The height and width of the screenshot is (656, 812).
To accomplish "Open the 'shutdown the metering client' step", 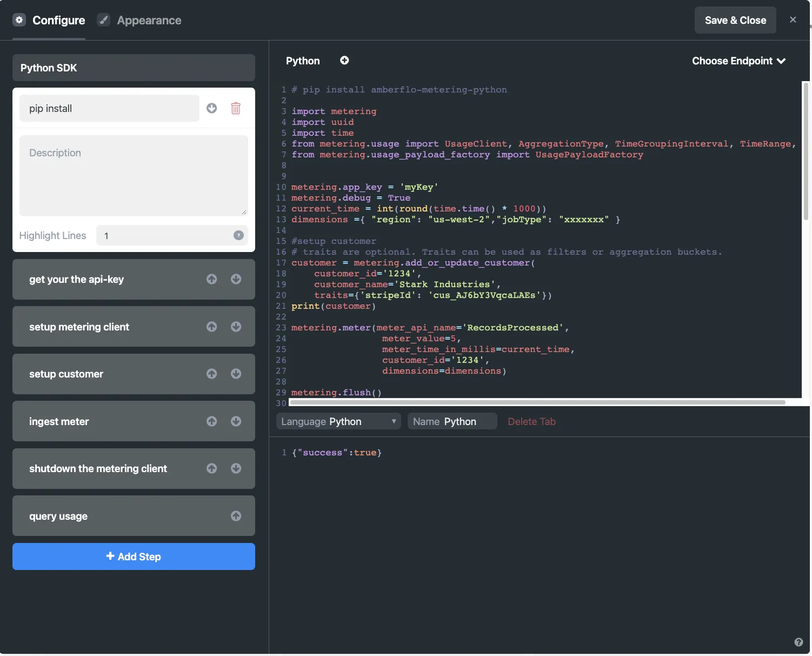I will point(134,468).
